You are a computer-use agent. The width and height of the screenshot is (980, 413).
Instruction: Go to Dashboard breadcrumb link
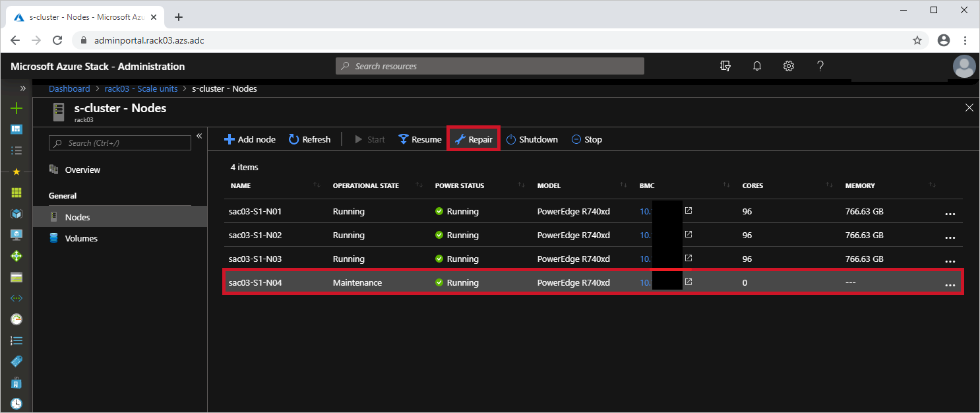click(x=69, y=88)
